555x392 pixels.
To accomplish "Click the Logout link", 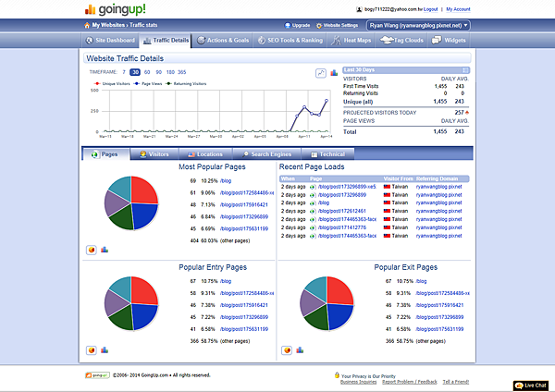I will tap(430, 9).
